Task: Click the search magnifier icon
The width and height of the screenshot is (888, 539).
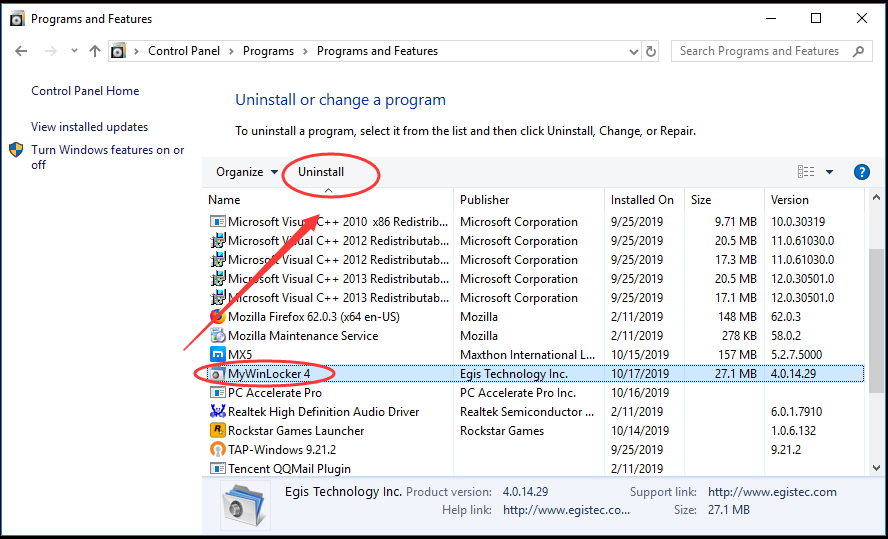Action: pyautogui.click(x=859, y=51)
